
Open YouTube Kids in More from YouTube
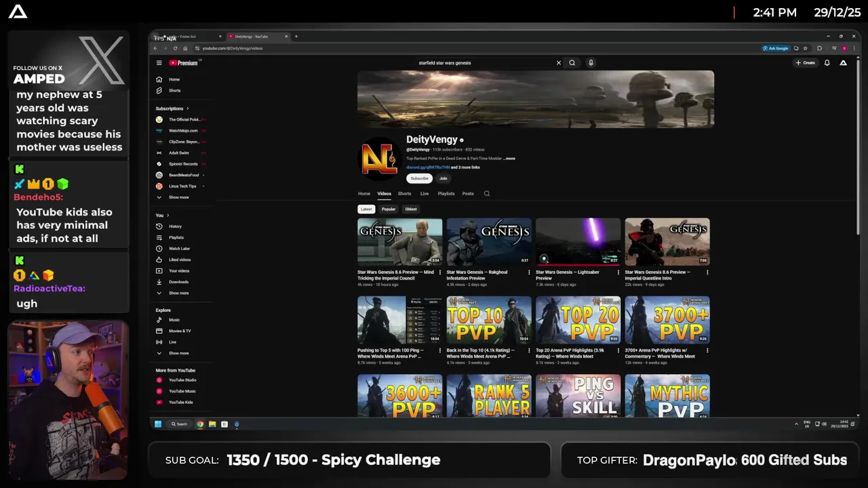[175, 403]
